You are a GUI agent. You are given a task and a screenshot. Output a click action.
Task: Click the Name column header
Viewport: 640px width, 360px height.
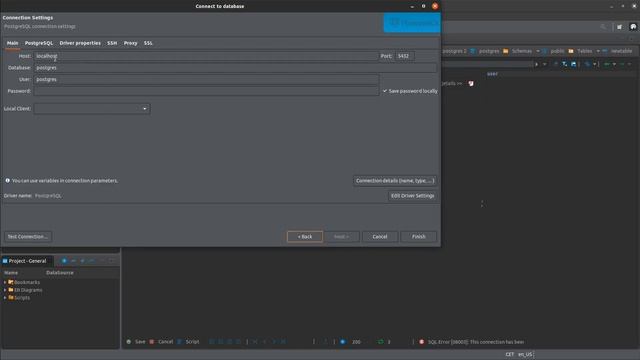coord(11,273)
